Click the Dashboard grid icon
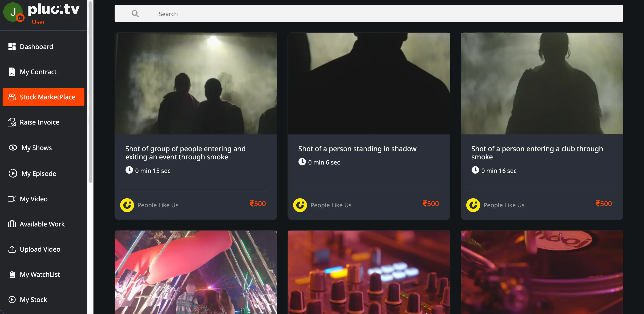The image size is (644, 314). click(12, 47)
